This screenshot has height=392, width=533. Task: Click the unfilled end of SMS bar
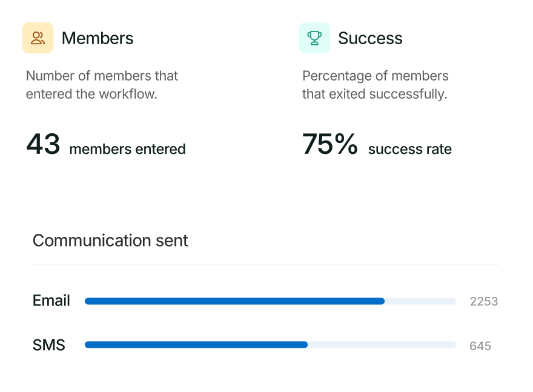(382, 345)
